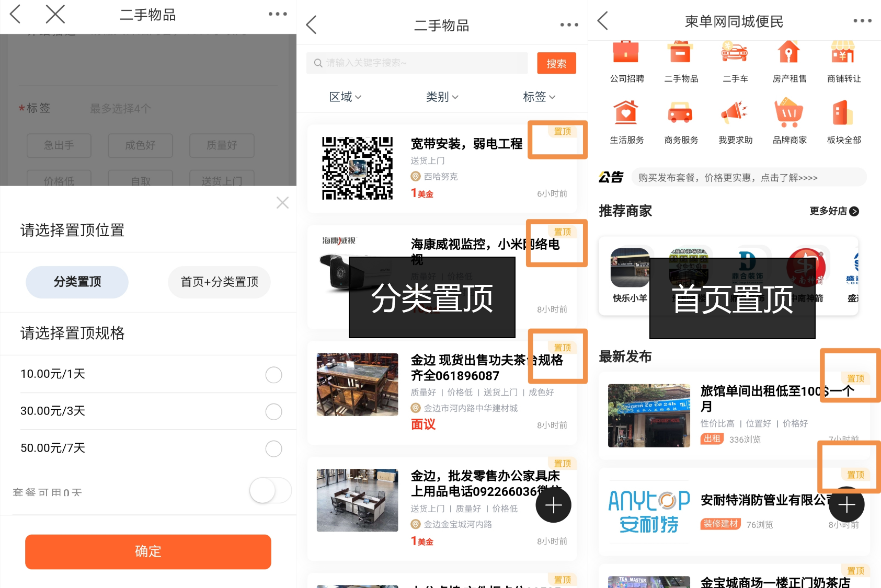The image size is (881, 588).
Task: Expand 标签 filter dropdown
Action: tap(539, 97)
